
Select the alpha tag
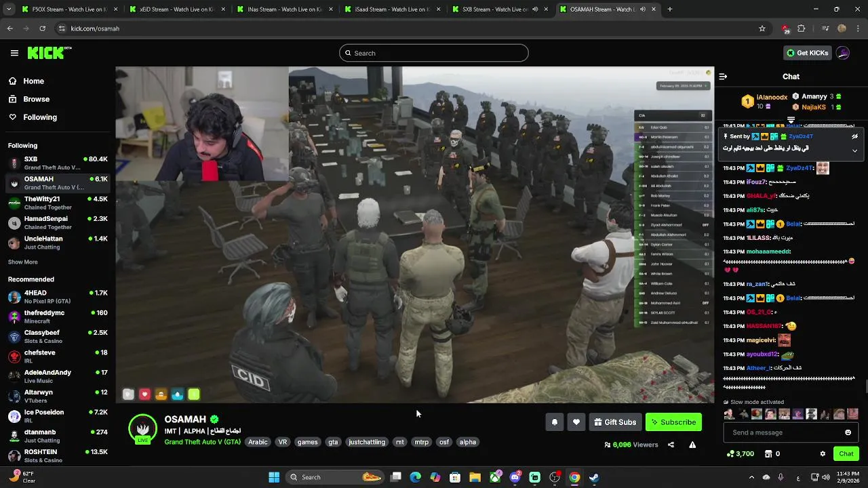pos(468,442)
